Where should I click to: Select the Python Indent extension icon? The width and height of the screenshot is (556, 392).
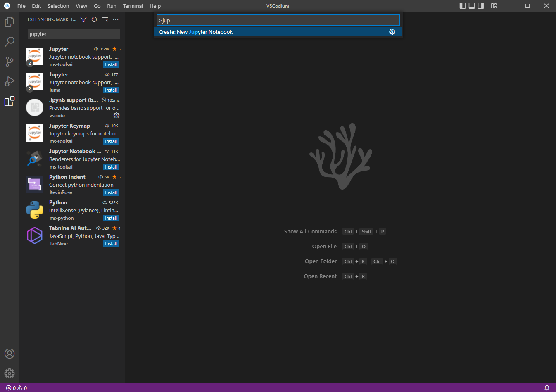[x=35, y=184]
